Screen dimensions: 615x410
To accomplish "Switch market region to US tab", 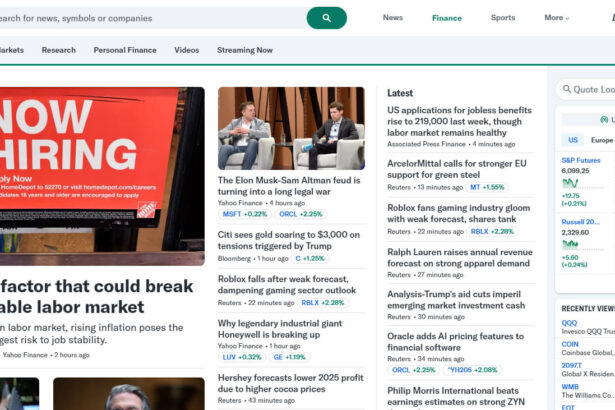I will point(573,140).
